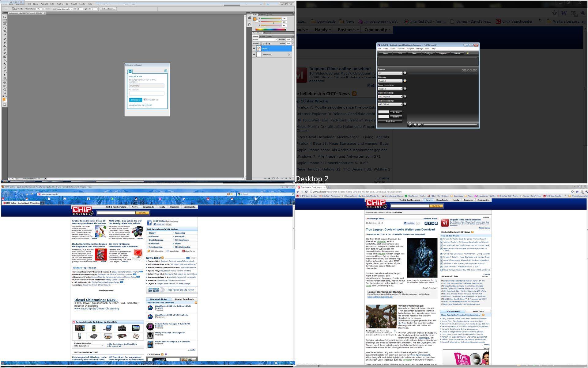Click the Firefox home icon
Viewport: 588px width, 368px height.
pyautogui.click(x=27, y=194)
